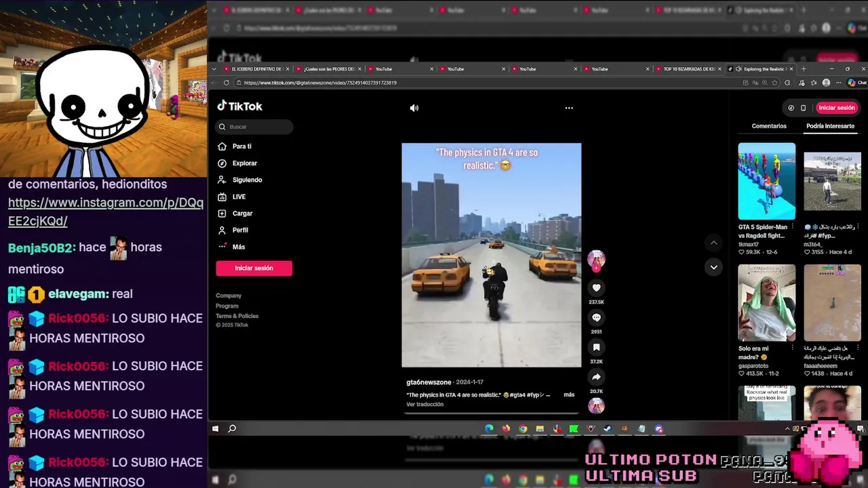Open the GTA 5 Spider-Man video thumbnail
This screenshot has height=488, width=868.
(766, 181)
